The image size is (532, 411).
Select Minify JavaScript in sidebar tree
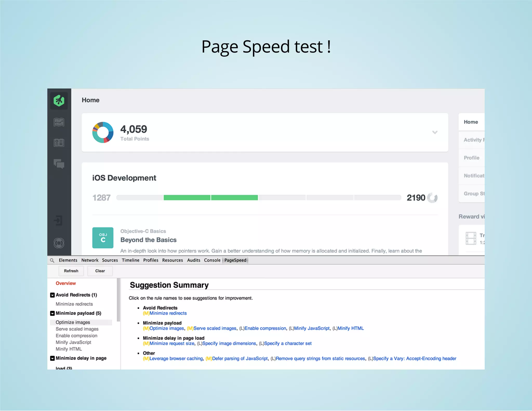pos(74,342)
